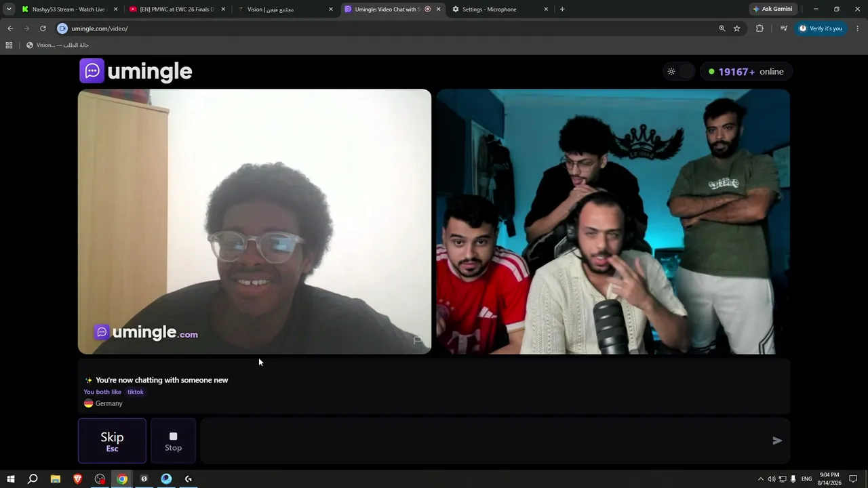Select the tiktok shared interest tag
Viewport: 868px width, 488px height.
click(136, 392)
